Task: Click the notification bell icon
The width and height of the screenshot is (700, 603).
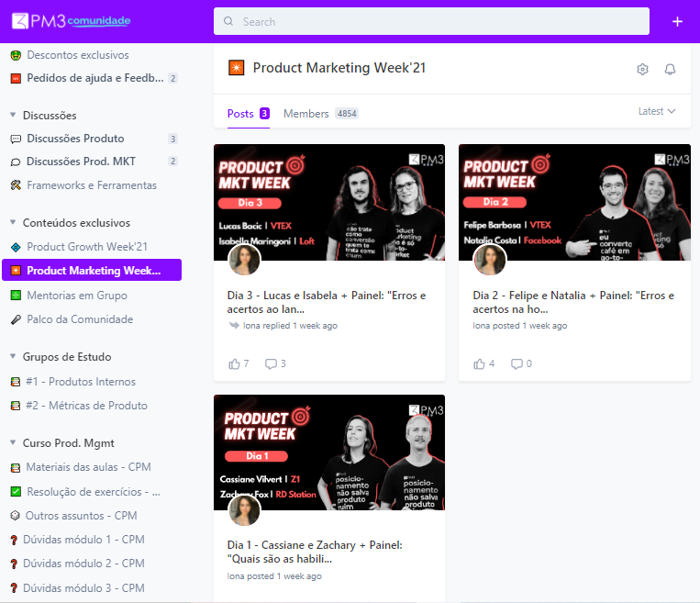Action: coord(670,69)
